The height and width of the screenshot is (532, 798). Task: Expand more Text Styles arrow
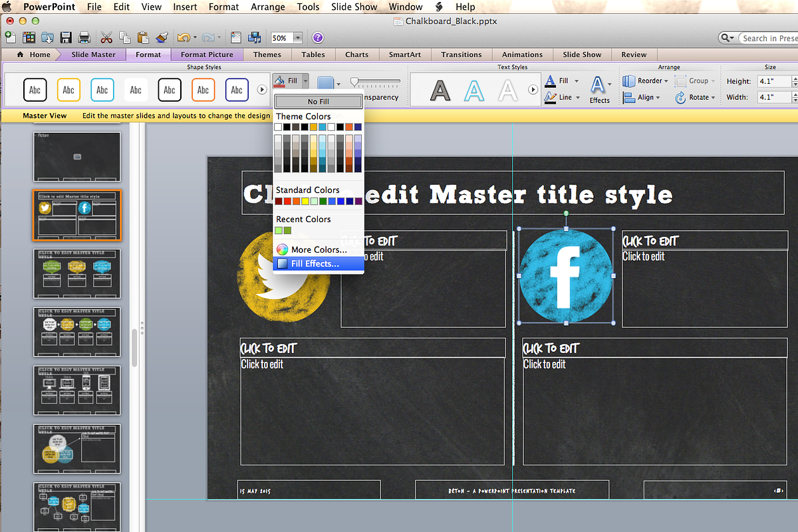pos(533,89)
